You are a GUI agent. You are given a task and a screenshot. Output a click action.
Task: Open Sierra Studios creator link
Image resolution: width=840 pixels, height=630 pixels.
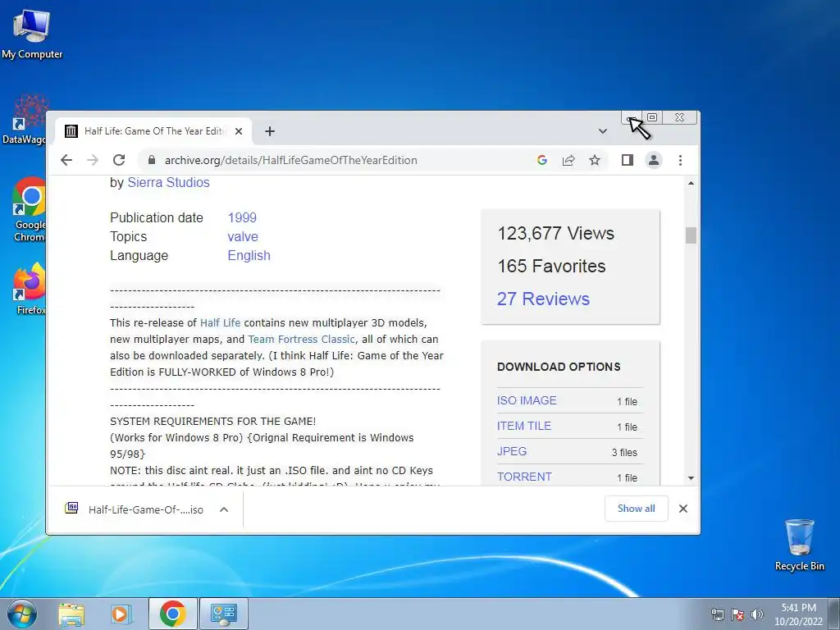(x=168, y=183)
